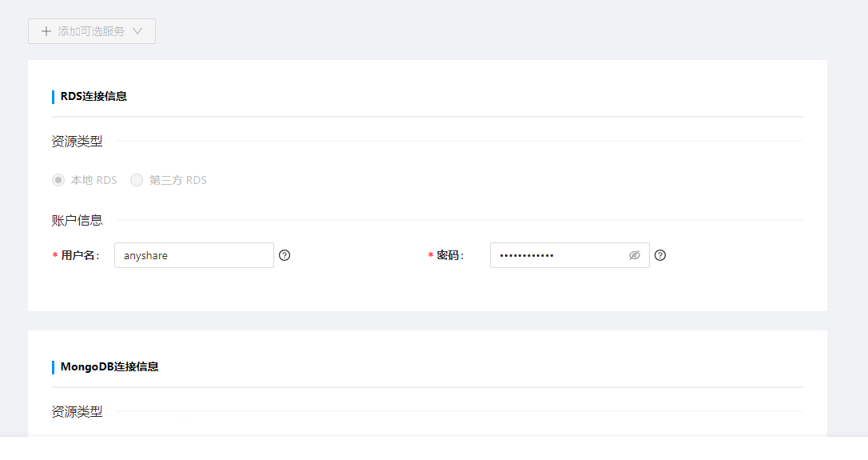This screenshot has width=868, height=460.
Task: Select the 第三方 RDS radio option
Action: [x=136, y=180]
